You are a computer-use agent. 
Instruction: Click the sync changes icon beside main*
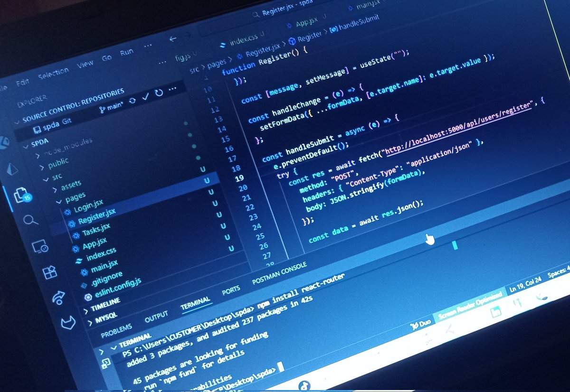click(133, 100)
